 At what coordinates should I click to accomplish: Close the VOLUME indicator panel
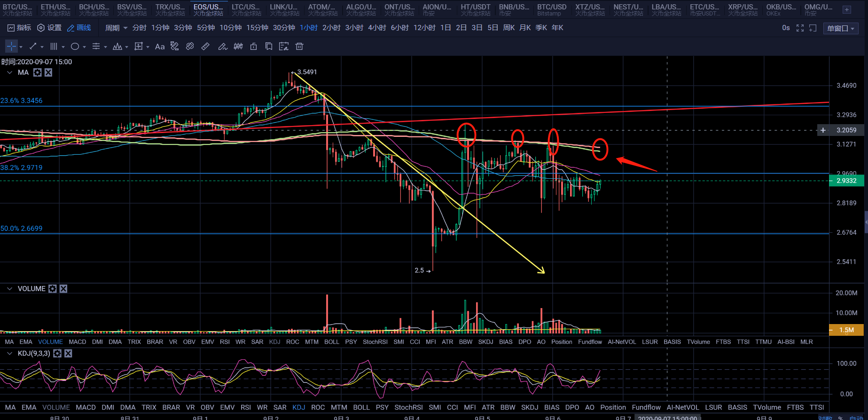(63, 289)
